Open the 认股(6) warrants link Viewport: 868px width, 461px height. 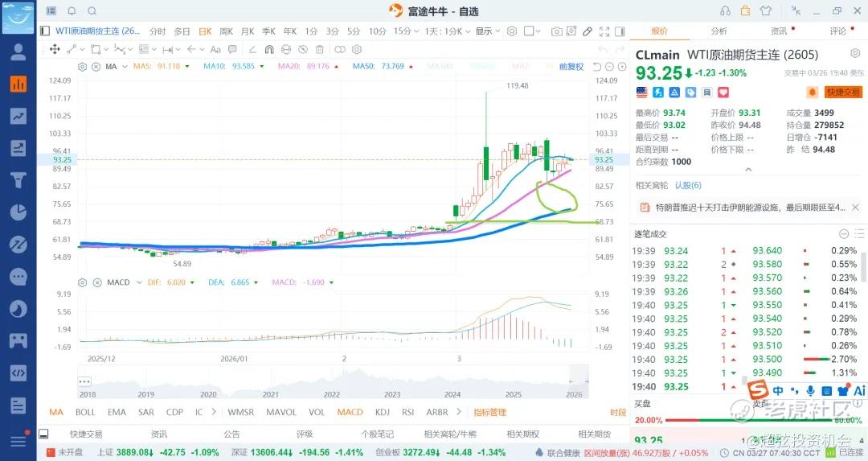(688, 185)
